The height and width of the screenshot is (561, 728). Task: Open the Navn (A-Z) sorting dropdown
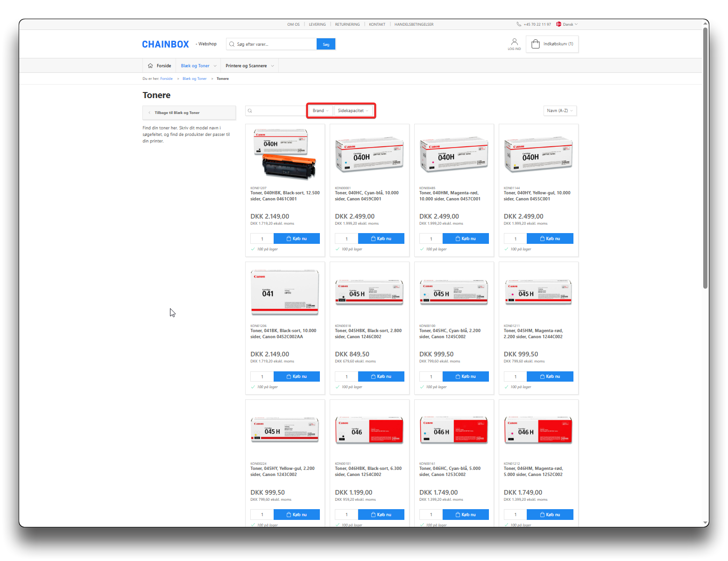[x=560, y=111]
